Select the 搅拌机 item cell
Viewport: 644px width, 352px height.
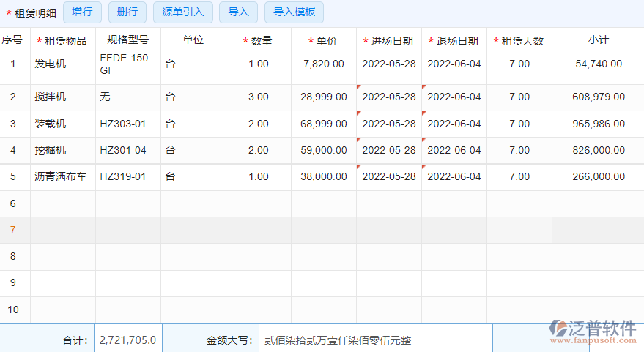pyautogui.click(x=63, y=97)
